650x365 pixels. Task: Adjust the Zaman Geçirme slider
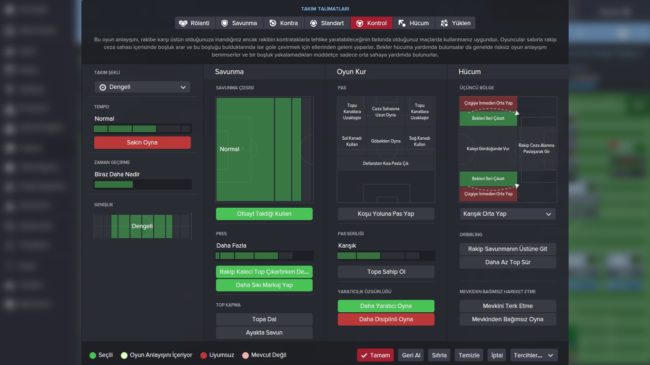[142, 185]
